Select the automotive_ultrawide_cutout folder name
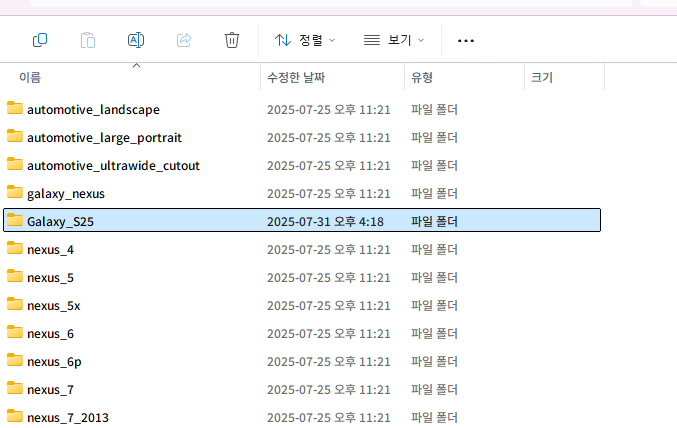Screen dimensions: 677x428 pos(113,166)
